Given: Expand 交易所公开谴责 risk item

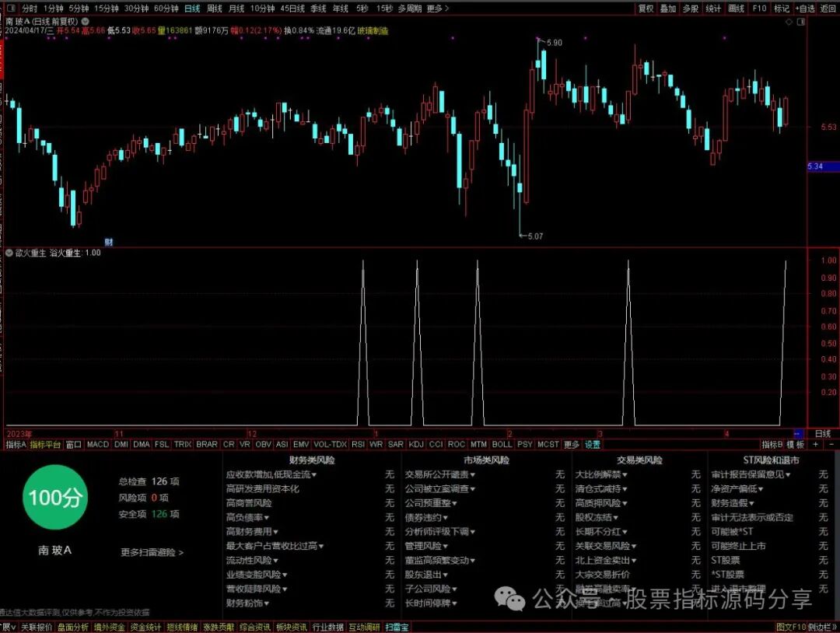Looking at the screenshot, I should [439, 474].
